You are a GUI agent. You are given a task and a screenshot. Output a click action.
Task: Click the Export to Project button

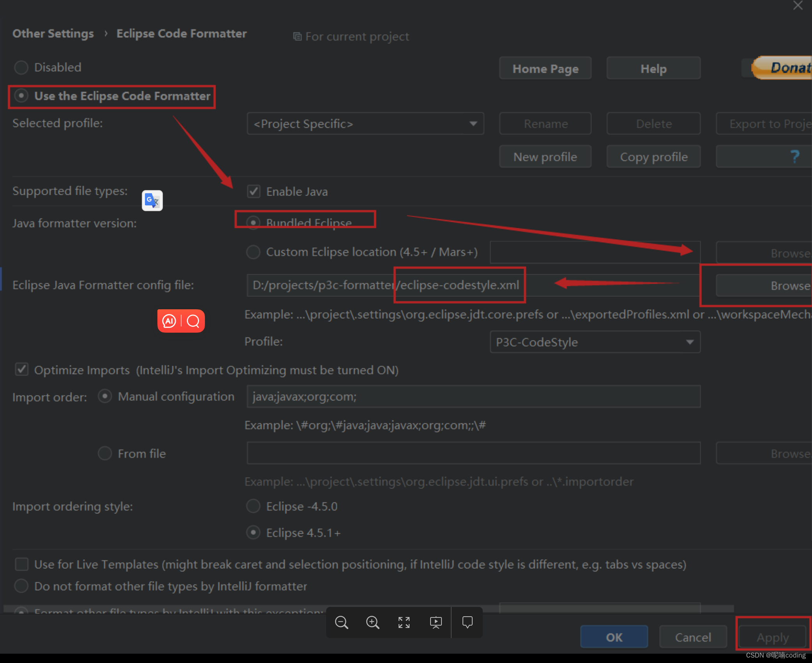point(764,124)
